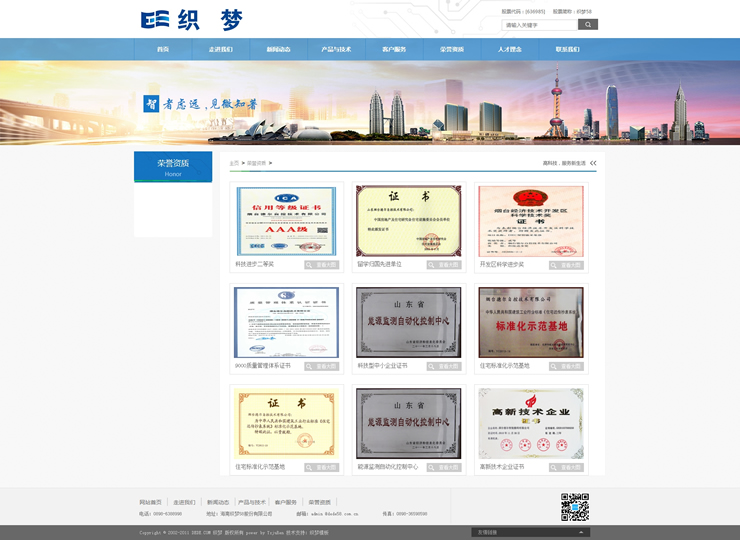Open the 标准化示范基地 red plaque thumbnail
Screen dimensions: 740x540
pyautogui.click(x=530, y=322)
